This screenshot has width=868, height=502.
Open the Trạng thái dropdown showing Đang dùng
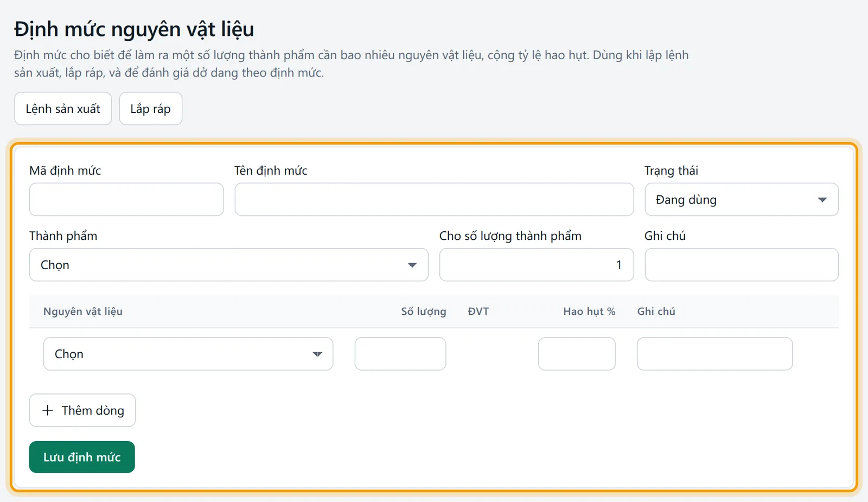[x=742, y=199]
